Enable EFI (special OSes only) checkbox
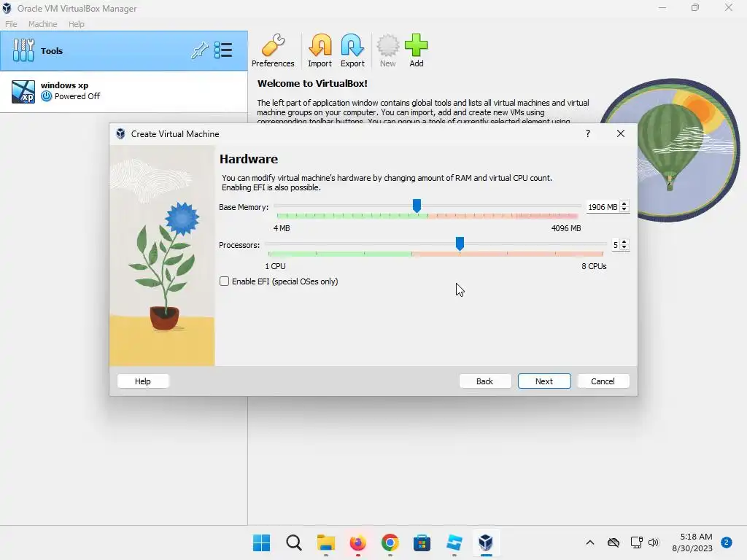 (224, 281)
